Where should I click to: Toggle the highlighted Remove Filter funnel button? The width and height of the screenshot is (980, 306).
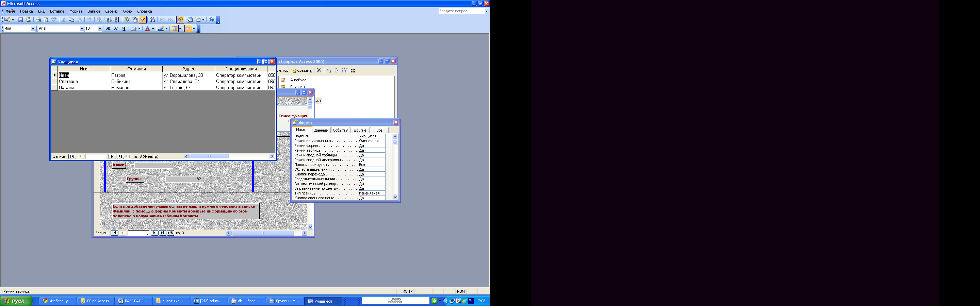tap(143, 20)
